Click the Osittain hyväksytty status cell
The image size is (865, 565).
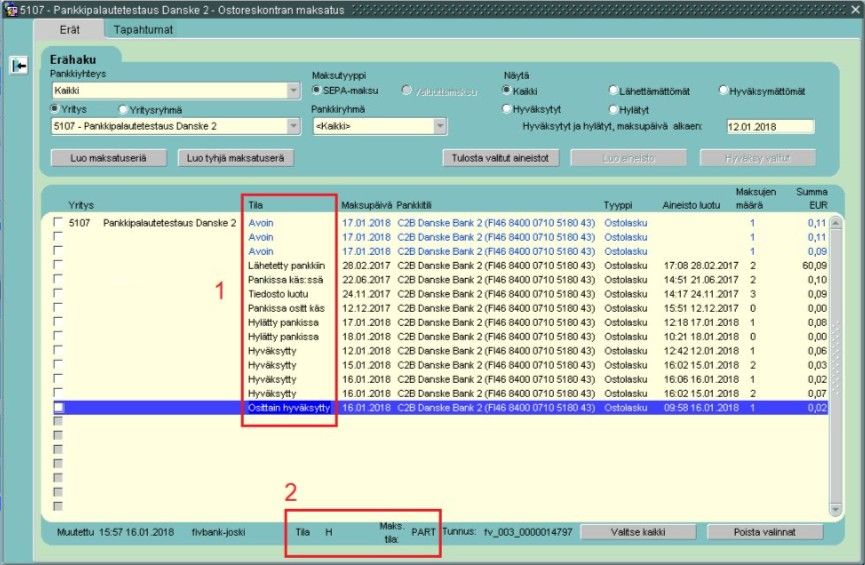[289, 408]
